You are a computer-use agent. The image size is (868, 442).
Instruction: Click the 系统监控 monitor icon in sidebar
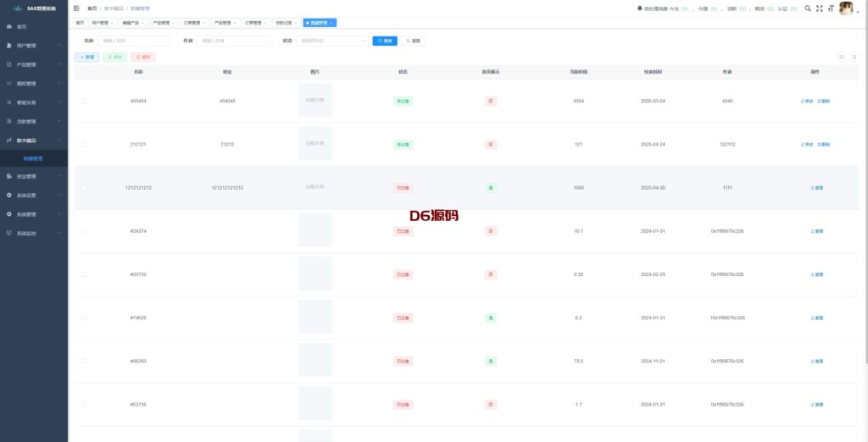coord(8,233)
